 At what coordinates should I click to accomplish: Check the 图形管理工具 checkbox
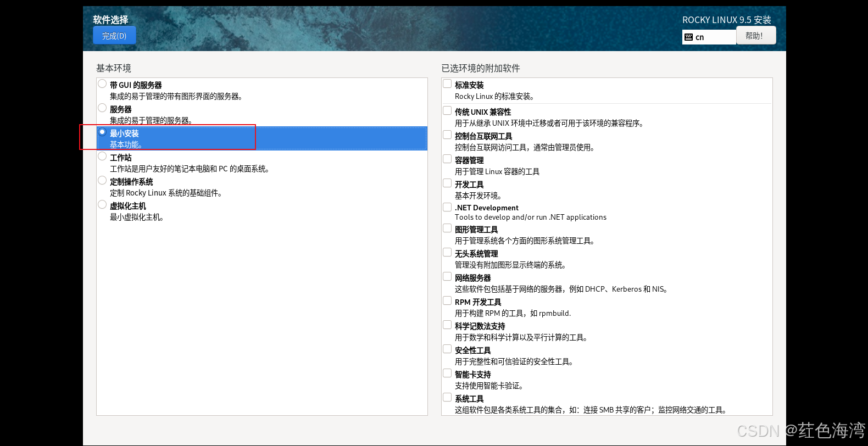[x=447, y=228]
